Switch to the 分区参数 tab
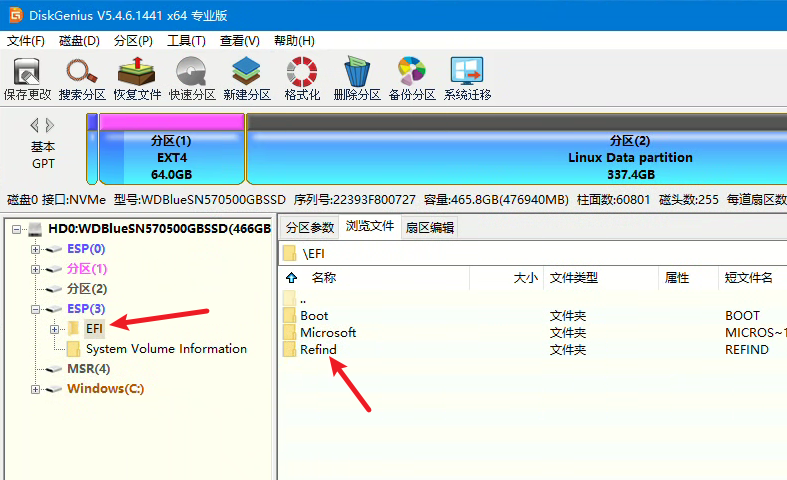 (x=310, y=228)
